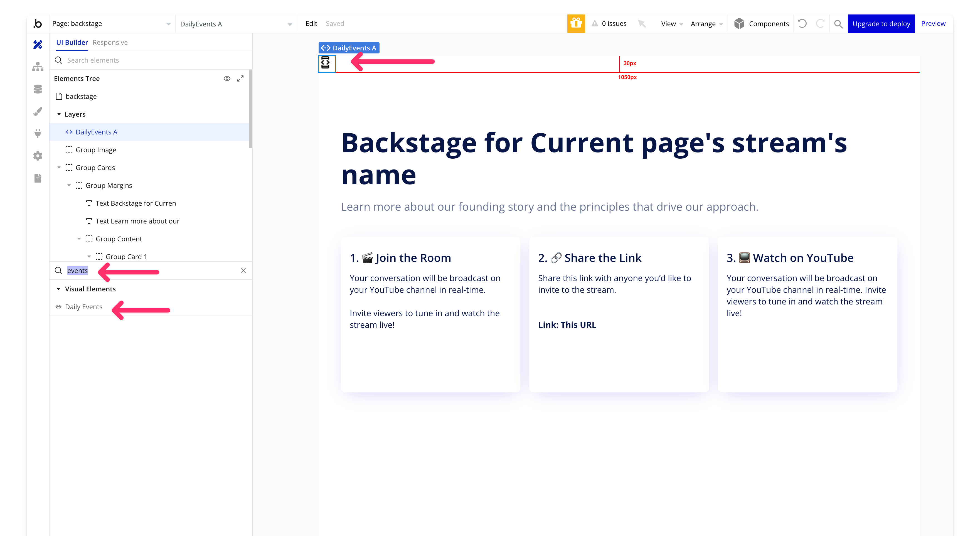980x536 pixels.
Task: Open the Styles paintbrush tab
Action: pyautogui.click(x=38, y=111)
